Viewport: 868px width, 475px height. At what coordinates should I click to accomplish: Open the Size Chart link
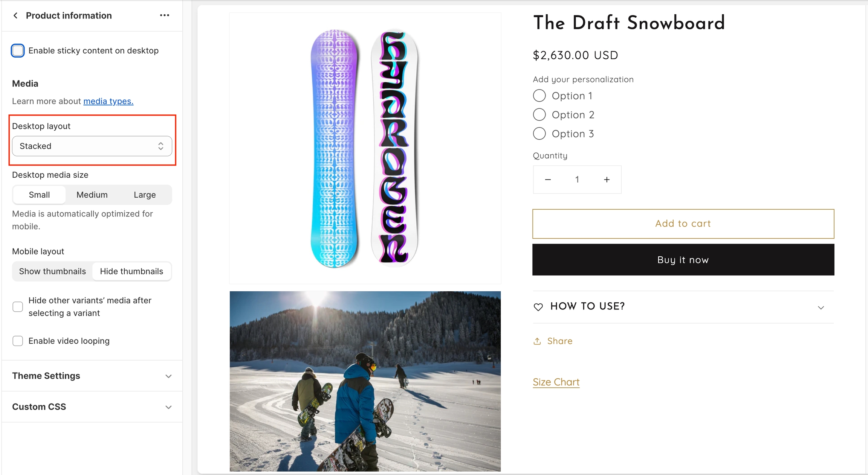click(x=556, y=382)
